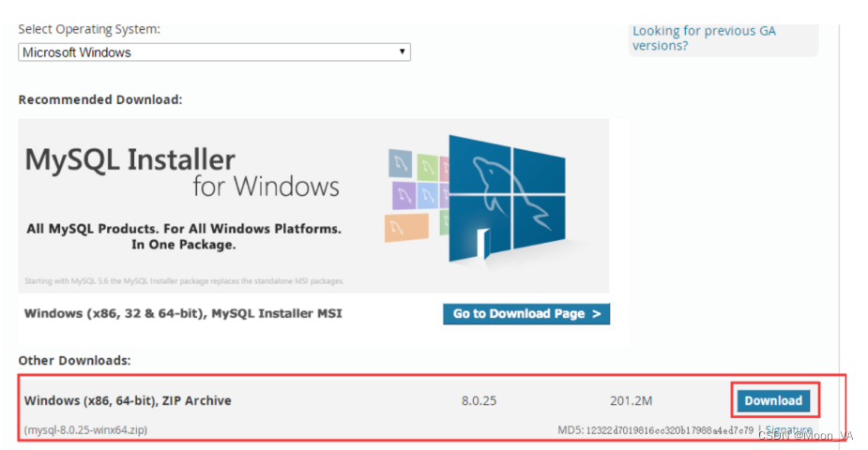Click the Windows dolphin logo graphic
This screenshot has height=450, width=868.
507,198
